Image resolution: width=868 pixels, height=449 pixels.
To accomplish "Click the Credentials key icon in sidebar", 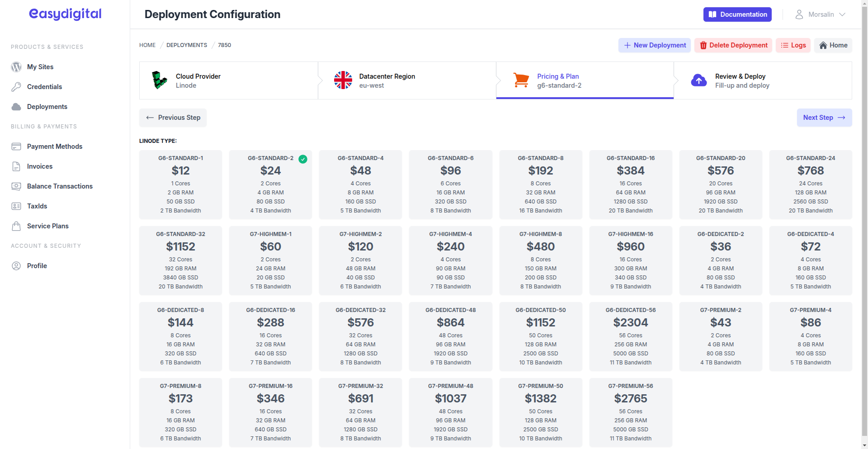I will 16,86.
